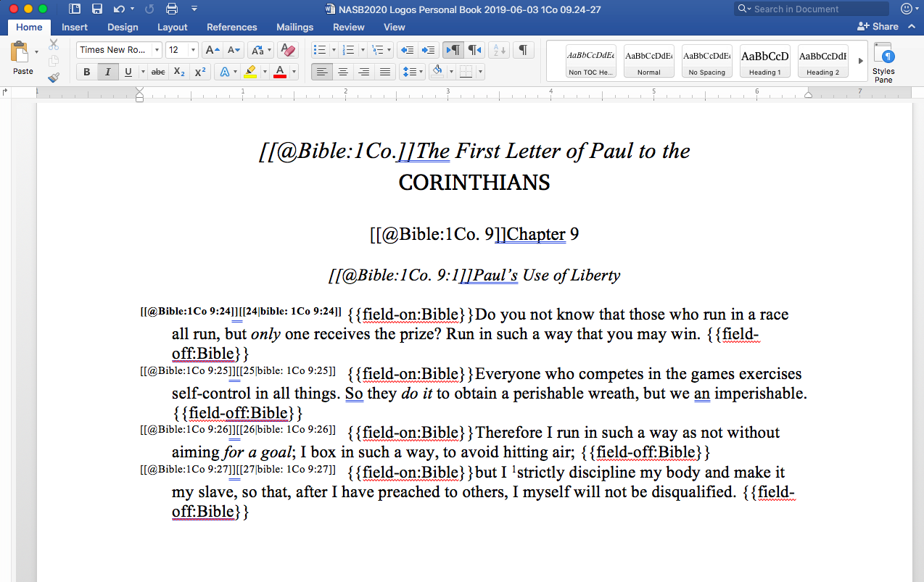Open borders dropdown arrow
This screenshot has height=582, width=924.
[x=481, y=72]
